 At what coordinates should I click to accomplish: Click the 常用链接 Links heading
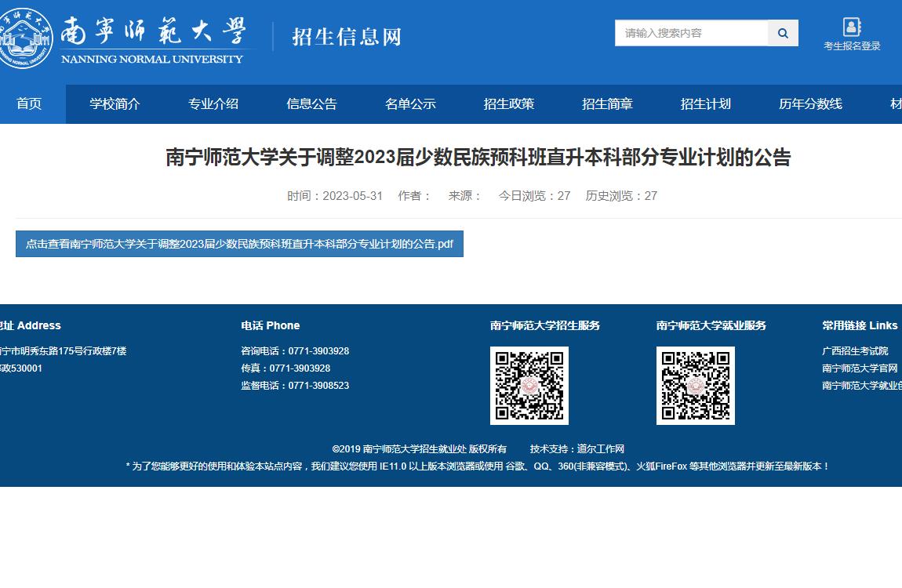click(860, 325)
